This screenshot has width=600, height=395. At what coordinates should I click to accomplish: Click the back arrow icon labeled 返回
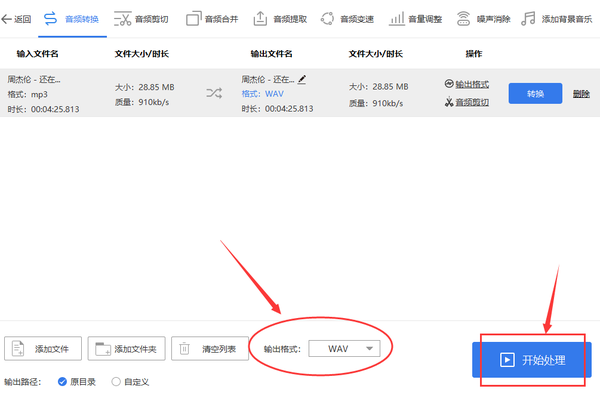6,19
